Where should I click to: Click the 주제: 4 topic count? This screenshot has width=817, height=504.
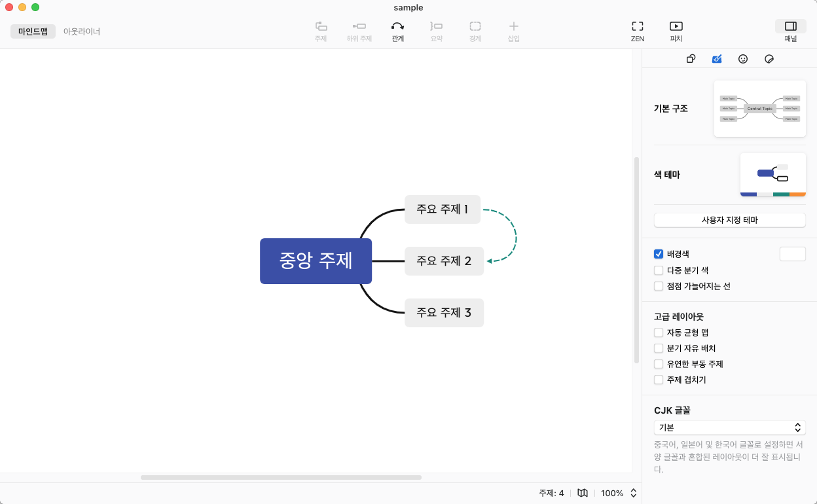click(x=551, y=493)
